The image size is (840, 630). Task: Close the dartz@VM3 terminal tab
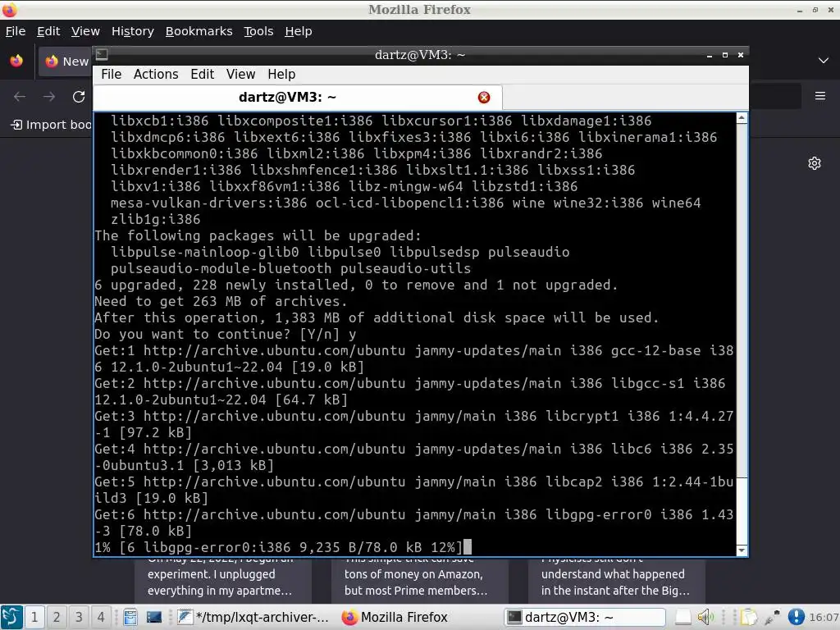pyautogui.click(x=484, y=98)
